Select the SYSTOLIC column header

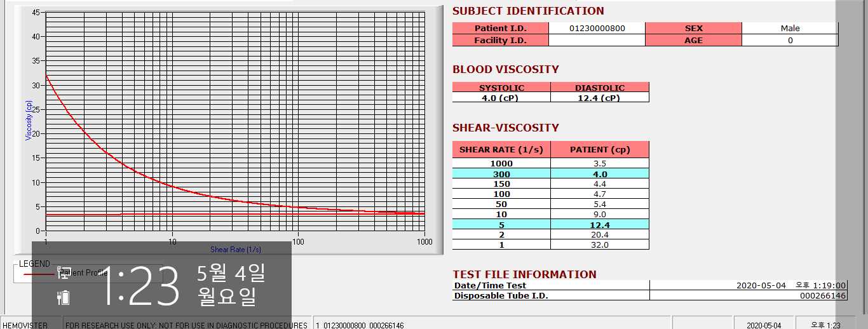click(x=501, y=88)
